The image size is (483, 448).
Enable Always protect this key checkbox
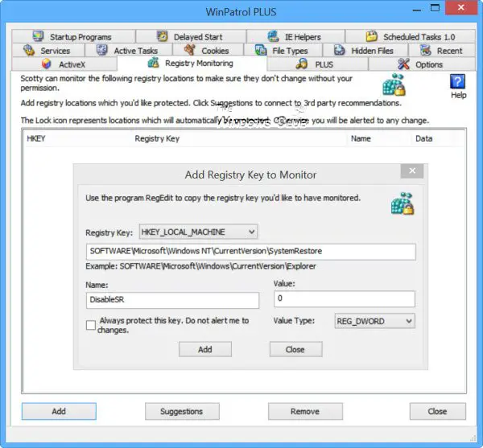coord(91,325)
